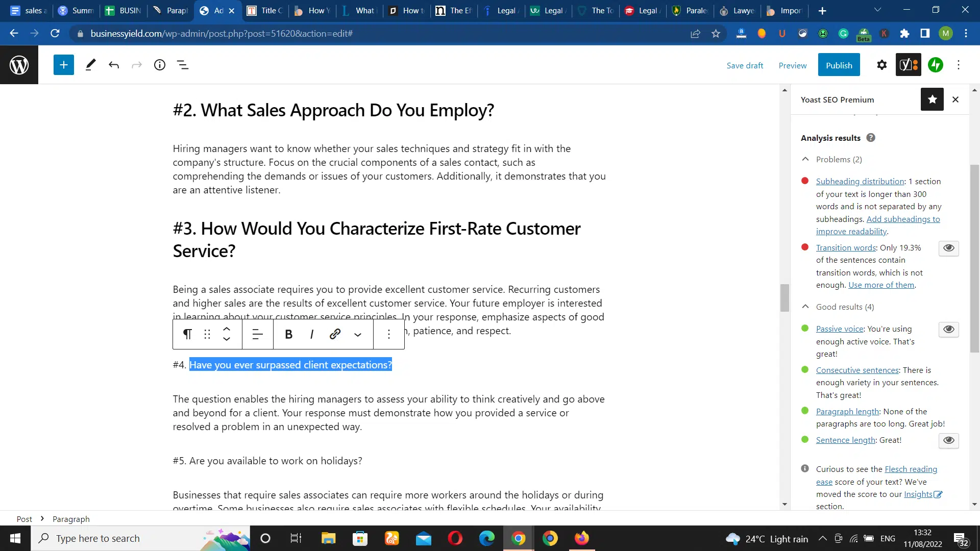Click the Yoast sidebar scrollbar thumb
The image size is (980, 551).
pos(974,258)
